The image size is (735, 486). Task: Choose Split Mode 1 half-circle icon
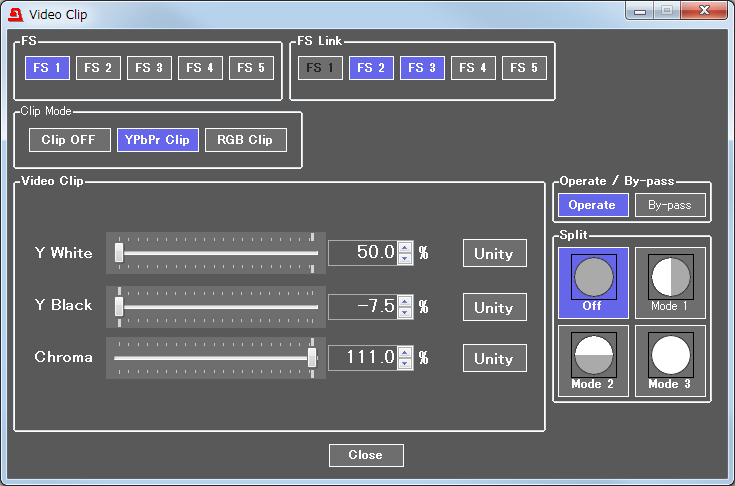[x=669, y=276]
